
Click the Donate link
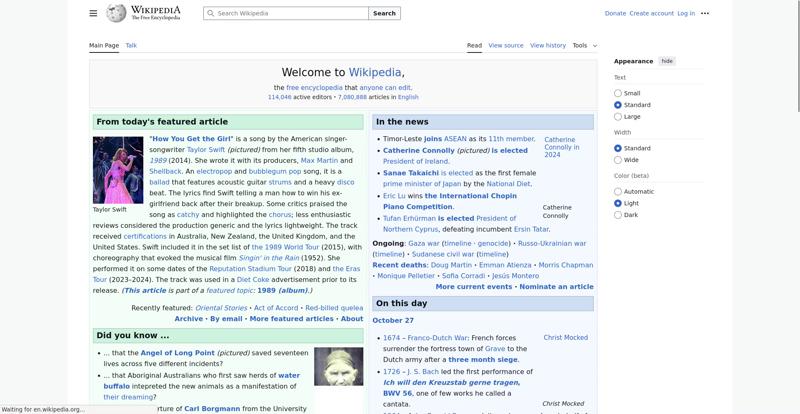coord(615,13)
